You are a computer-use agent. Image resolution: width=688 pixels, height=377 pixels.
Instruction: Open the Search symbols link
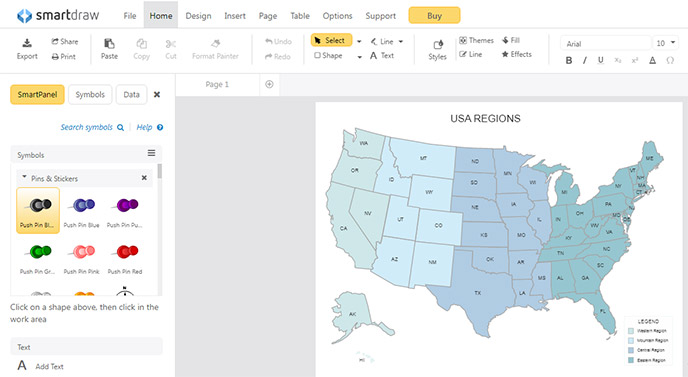[x=92, y=127]
